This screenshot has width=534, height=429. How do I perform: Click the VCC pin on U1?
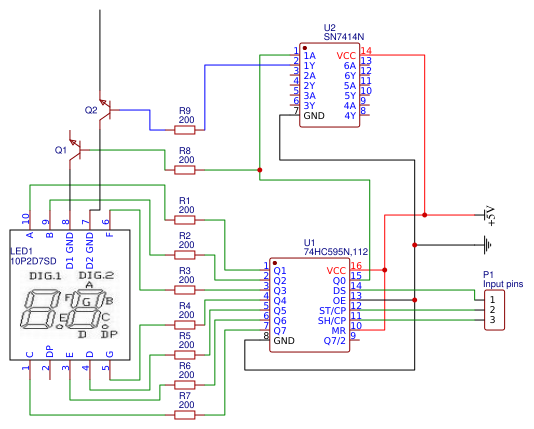tap(336, 271)
